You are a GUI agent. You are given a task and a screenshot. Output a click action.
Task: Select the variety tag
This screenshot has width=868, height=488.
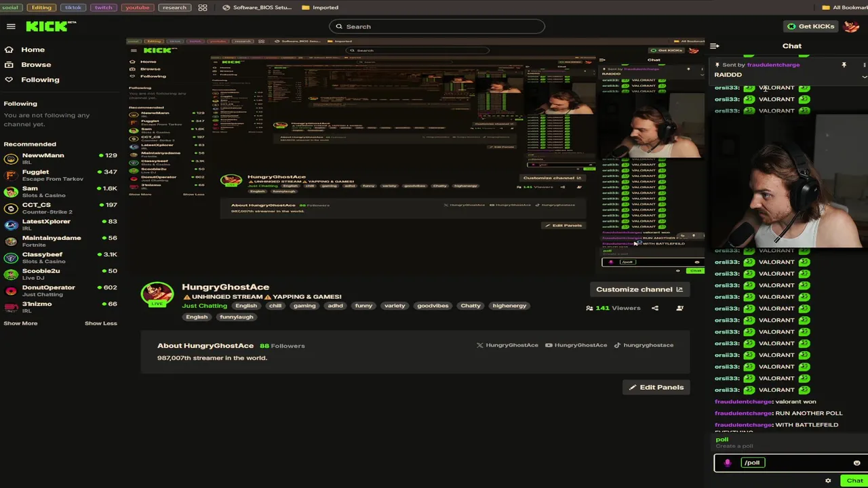pyautogui.click(x=395, y=306)
